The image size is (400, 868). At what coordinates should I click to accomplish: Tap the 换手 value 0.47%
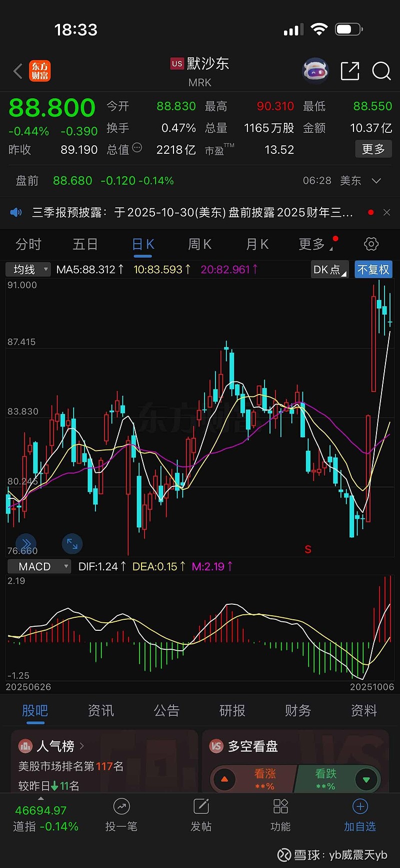pos(178,128)
